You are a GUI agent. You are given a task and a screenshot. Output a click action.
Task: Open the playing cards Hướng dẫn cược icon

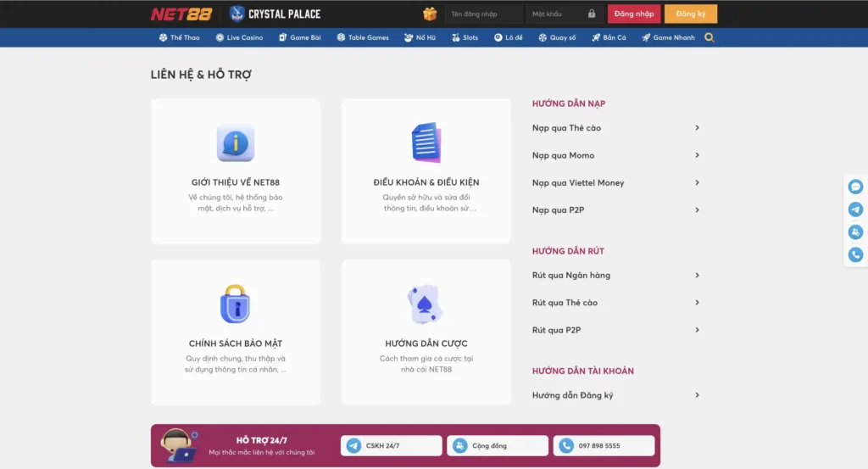pyautogui.click(x=426, y=304)
